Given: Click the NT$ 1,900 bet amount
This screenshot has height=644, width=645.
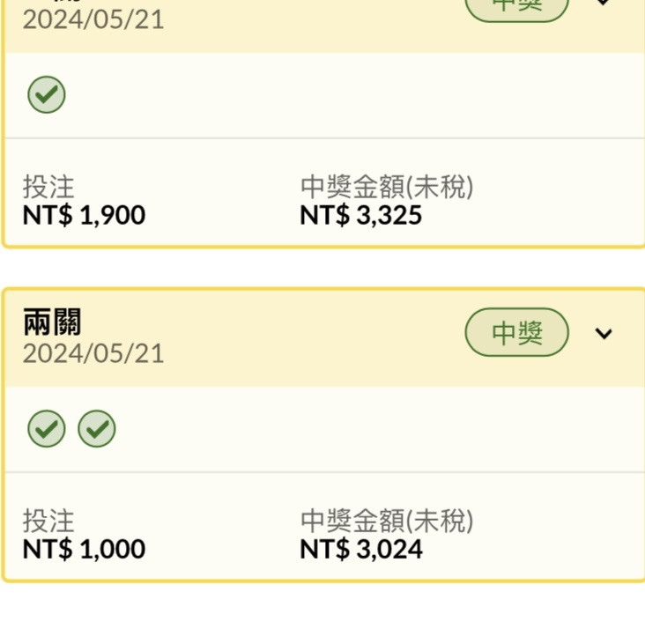Looking at the screenshot, I should tap(84, 215).
